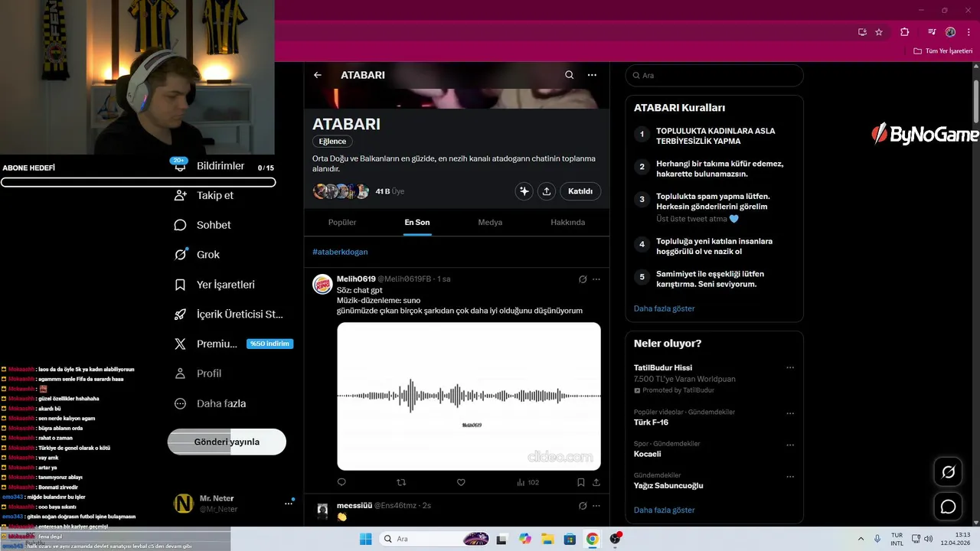Ask Grok about meessiüü's post
The width and height of the screenshot is (980, 551).
(583, 505)
